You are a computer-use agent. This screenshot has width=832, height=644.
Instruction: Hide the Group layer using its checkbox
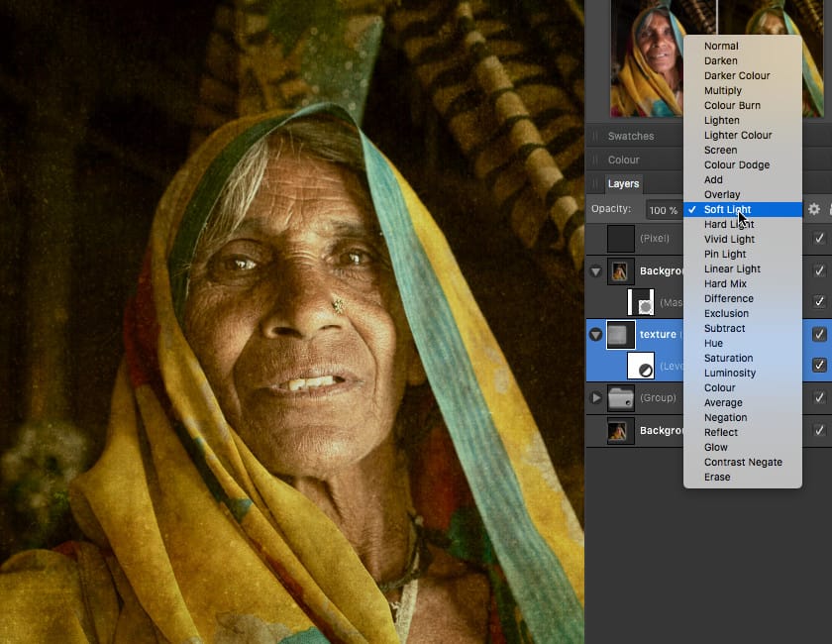coord(819,397)
